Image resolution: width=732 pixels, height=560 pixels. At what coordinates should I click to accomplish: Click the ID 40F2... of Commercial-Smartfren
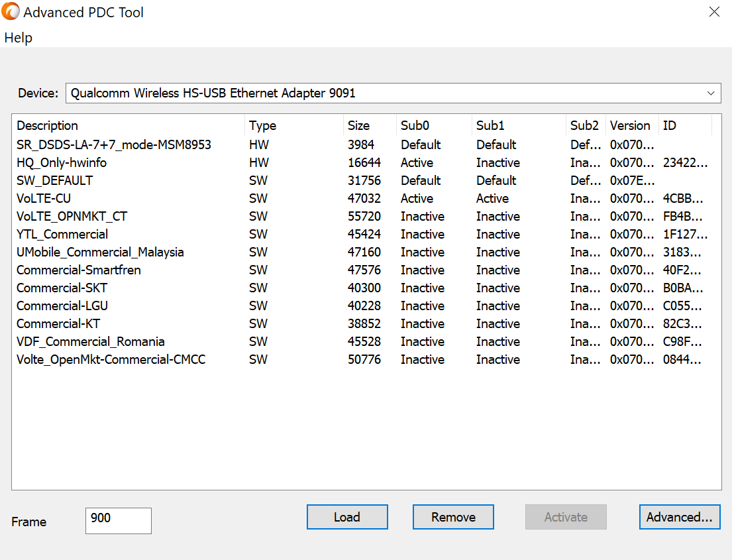click(682, 270)
